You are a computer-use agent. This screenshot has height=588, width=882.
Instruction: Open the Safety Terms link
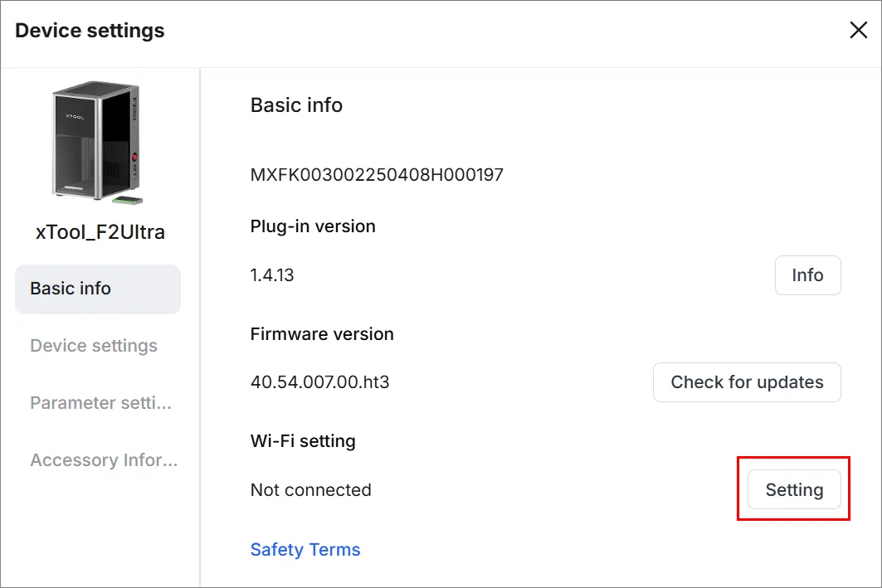[305, 549]
